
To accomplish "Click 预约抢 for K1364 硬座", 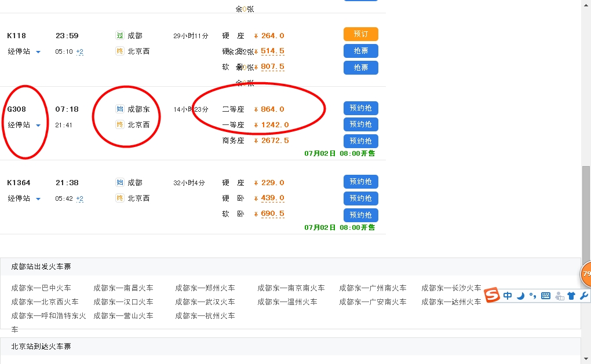I will click(x=361, y=182).
